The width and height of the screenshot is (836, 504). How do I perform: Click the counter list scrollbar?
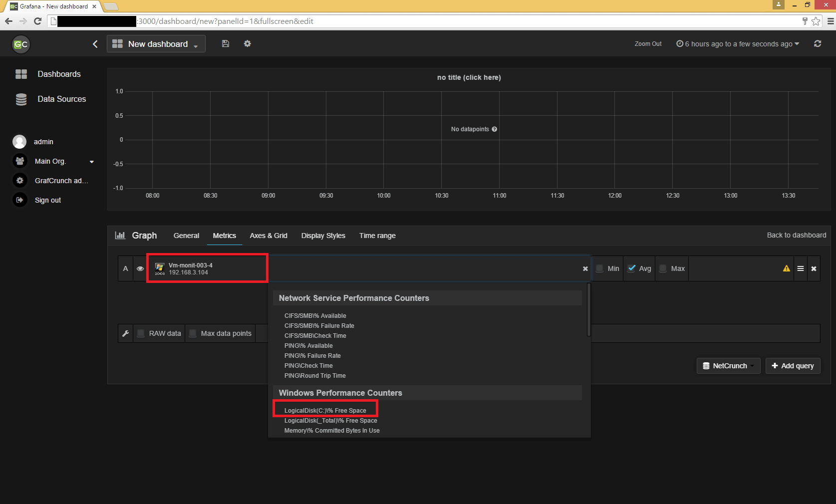[589, 309]
